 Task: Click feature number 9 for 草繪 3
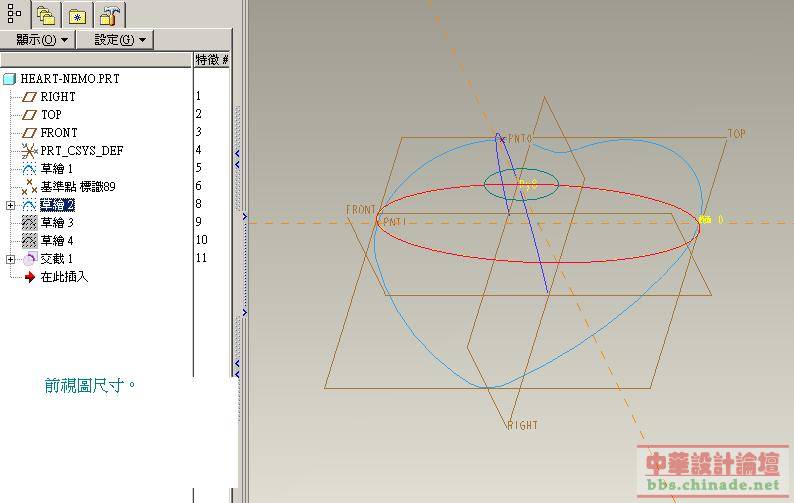pos(198,222)
